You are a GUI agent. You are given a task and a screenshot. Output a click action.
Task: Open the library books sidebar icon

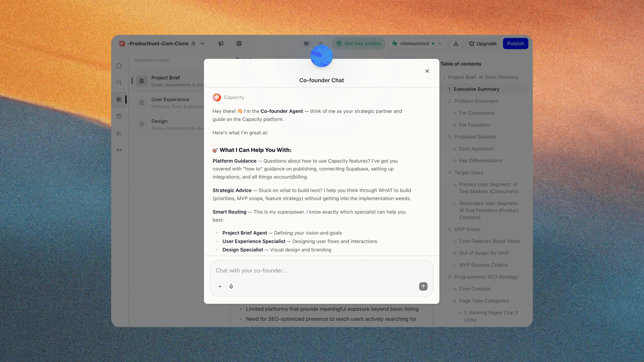pos(119,133)
